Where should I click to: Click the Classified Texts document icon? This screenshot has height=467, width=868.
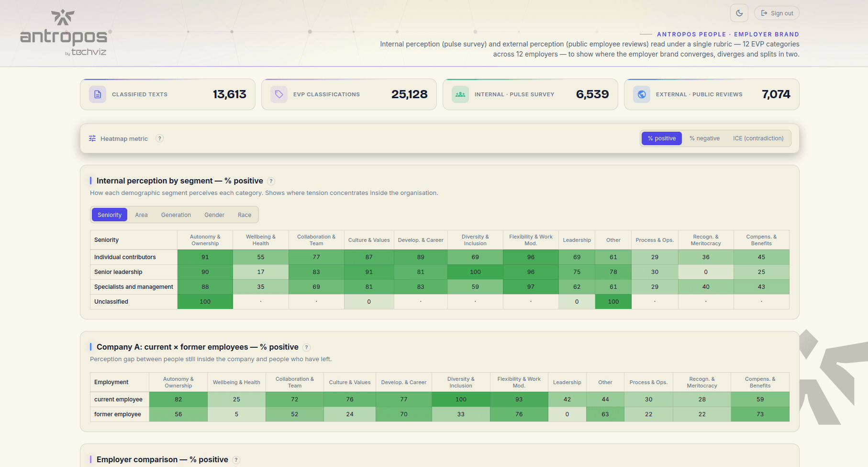coord(98,94)
